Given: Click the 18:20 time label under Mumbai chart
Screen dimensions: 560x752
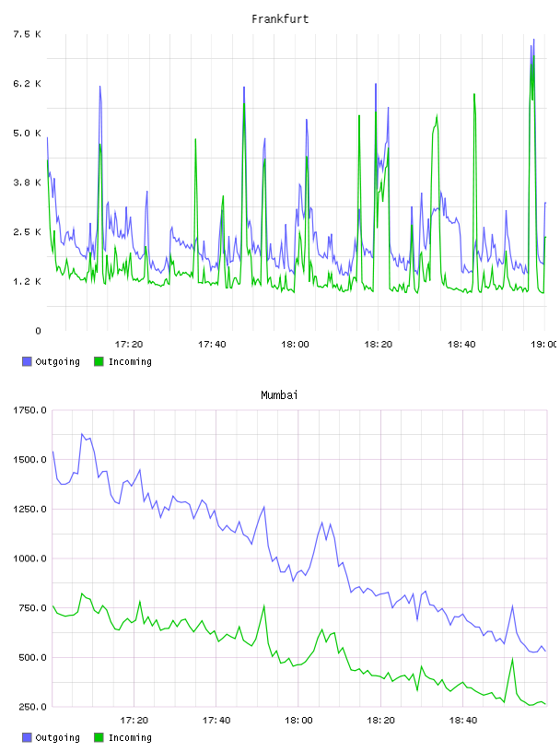Looking at the screenshot, I should pyautogui.click(x=380, y=721).
